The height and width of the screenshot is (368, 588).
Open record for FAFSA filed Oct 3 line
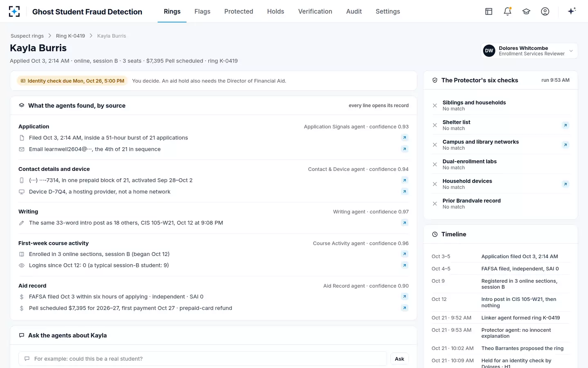405,296
